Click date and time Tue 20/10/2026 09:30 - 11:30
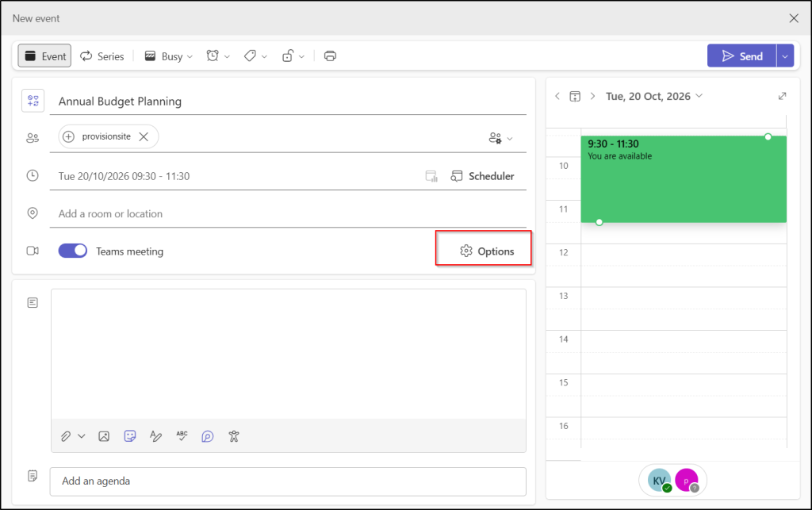This screenshot has height=510, width=812. (124, 176)
